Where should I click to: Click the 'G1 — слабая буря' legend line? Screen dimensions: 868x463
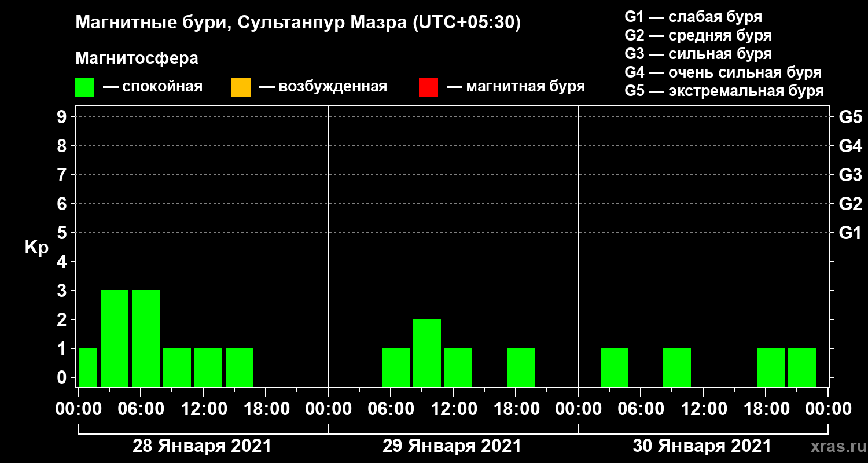[693, 17]
